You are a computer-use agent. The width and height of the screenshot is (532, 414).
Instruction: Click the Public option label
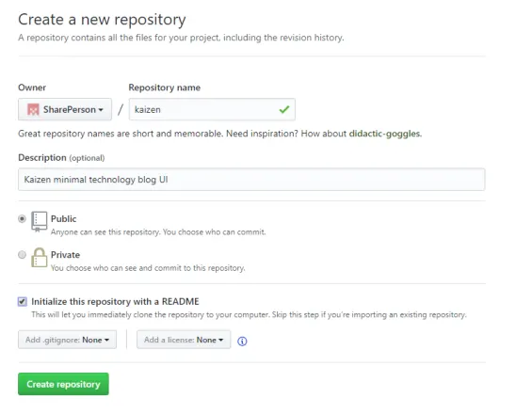point(63,218)
